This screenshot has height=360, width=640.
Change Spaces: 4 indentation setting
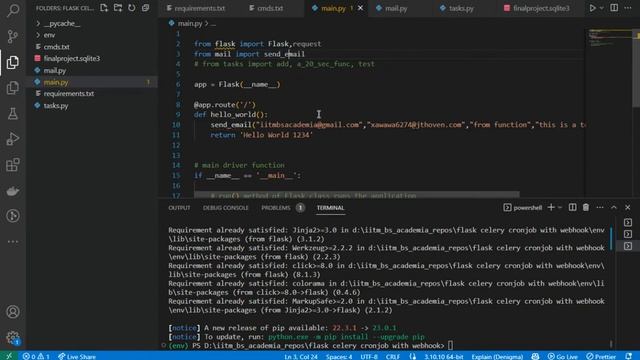pos(339,356)
